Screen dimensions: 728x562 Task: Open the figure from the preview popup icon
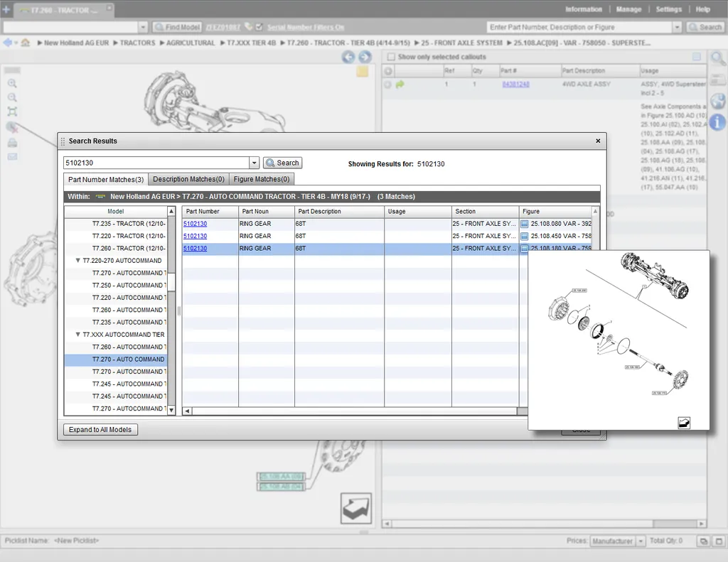tap(684, 423)
